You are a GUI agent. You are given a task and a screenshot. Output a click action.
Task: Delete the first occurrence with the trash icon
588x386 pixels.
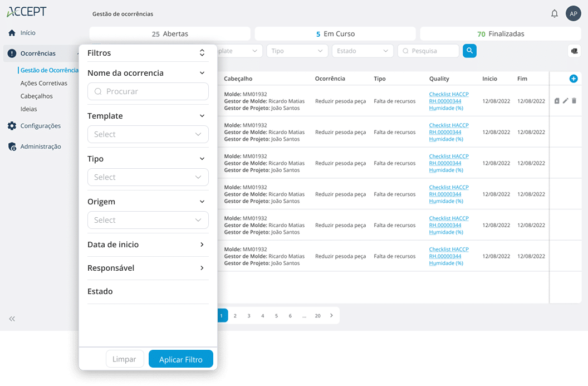click(574, 101)
